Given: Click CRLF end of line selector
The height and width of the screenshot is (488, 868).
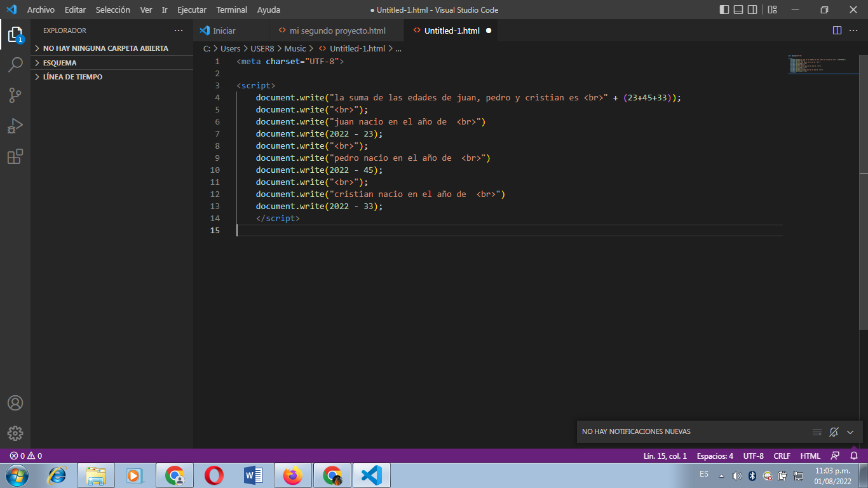Looking at the screenshot, I should point(782,456).
